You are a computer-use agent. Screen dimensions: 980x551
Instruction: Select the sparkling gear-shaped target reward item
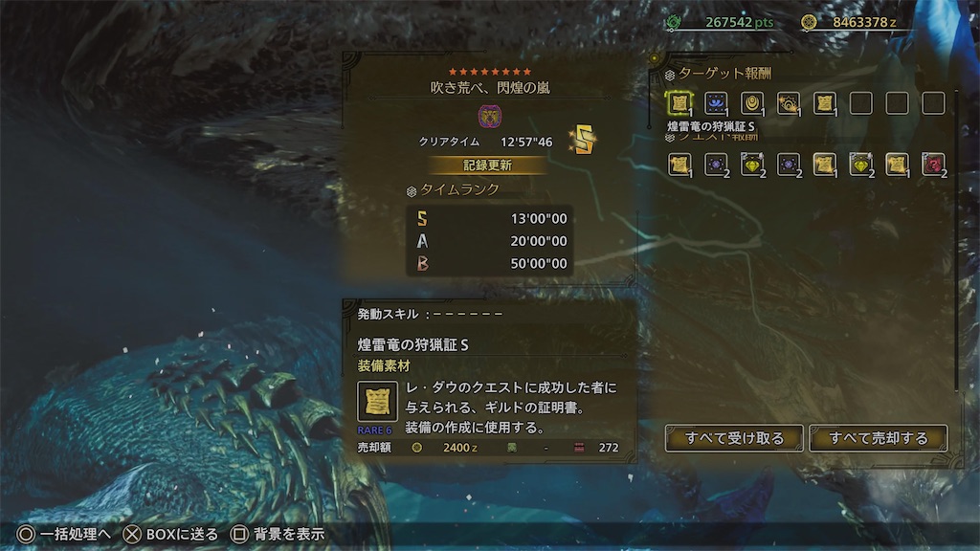coord(789,103)
